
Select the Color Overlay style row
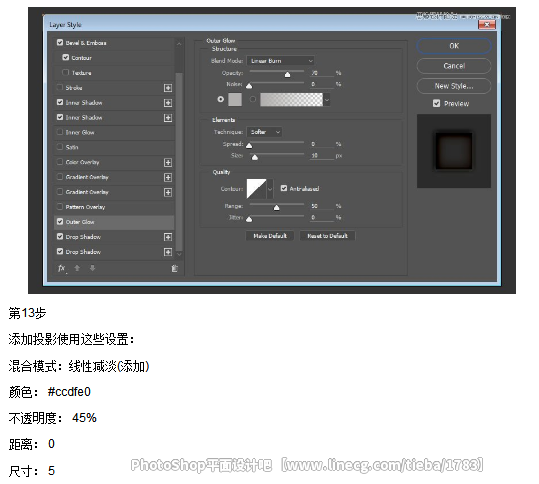(114, 162)
